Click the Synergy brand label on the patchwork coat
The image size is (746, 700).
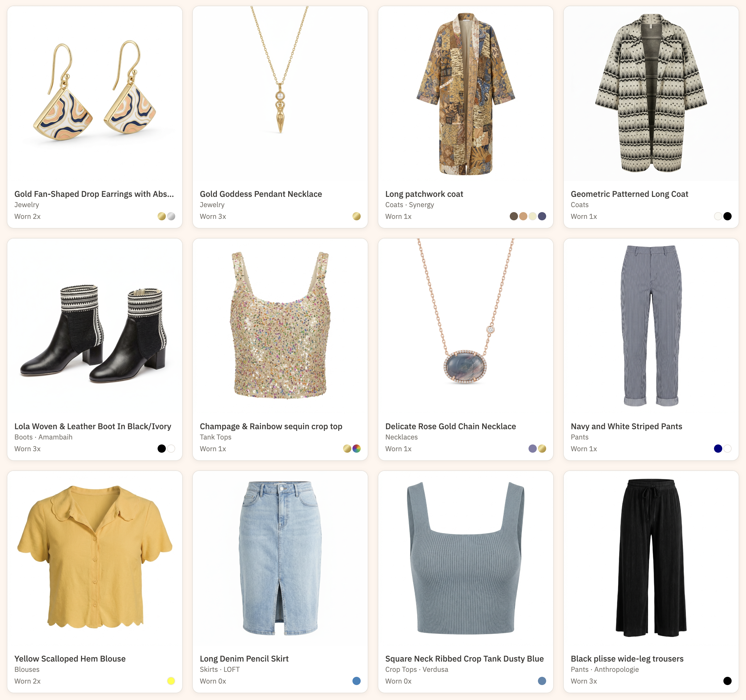422,204
